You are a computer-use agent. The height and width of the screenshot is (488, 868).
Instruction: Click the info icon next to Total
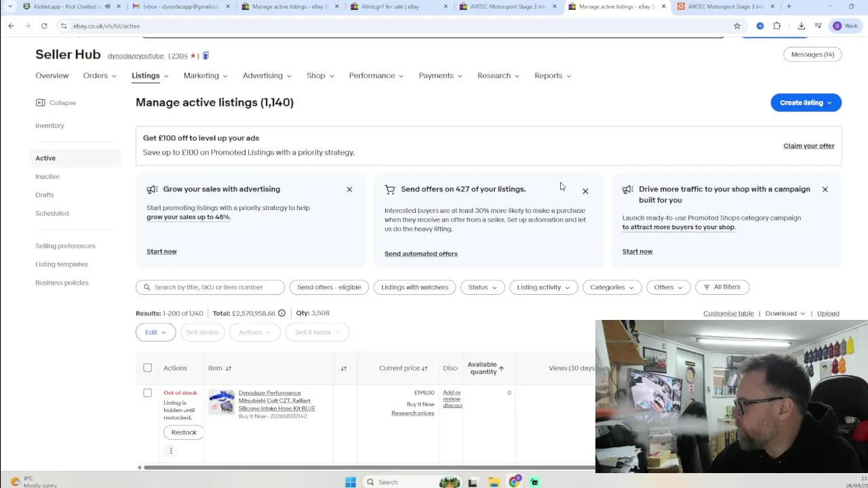(x=281, y=313)
